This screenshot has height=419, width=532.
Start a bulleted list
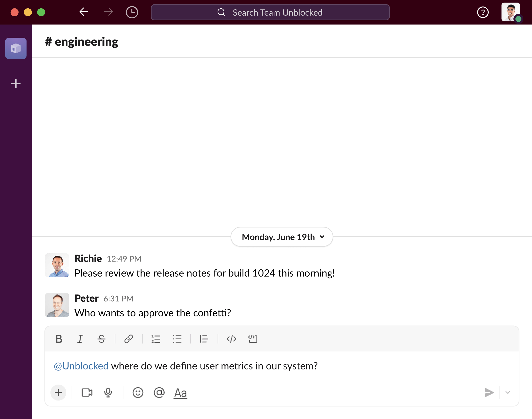(177, 339)
